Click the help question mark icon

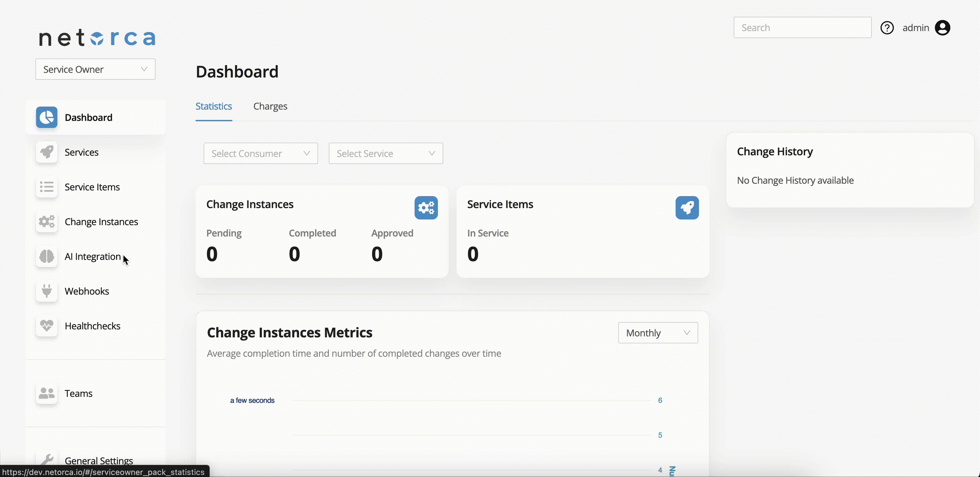[x=887, y=28]
